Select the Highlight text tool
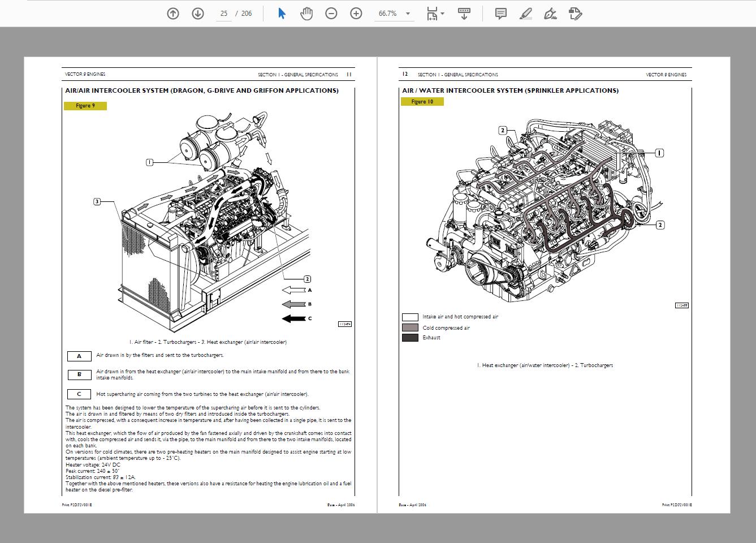This screenshot has height=543, width=756. (x=525, y=13)
